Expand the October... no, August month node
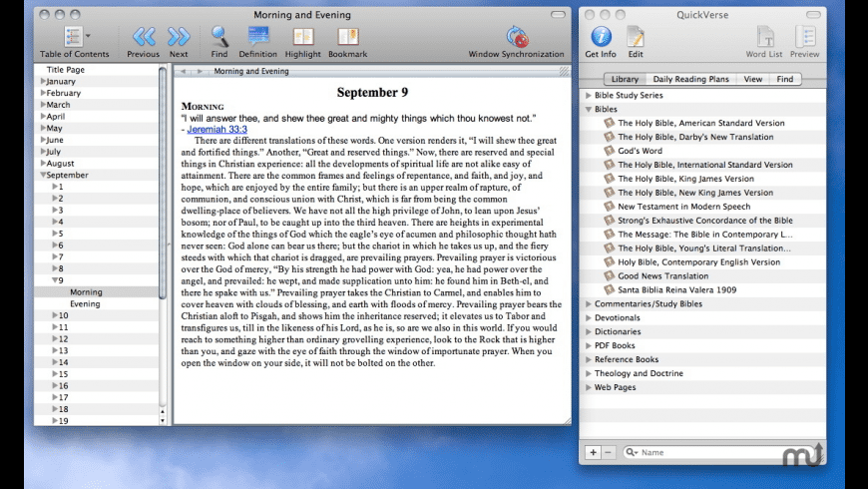Viewport: 868px width, 489px height. click(43, 163)
